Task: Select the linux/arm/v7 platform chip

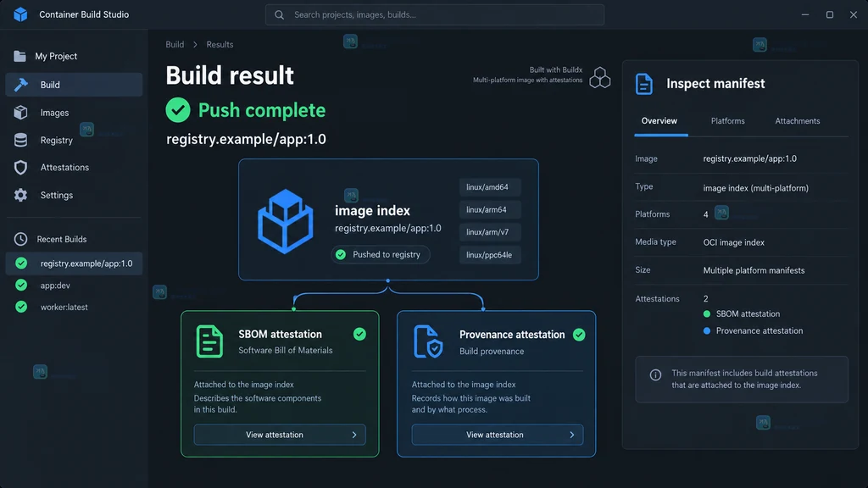Action: (x=490, y=232)
